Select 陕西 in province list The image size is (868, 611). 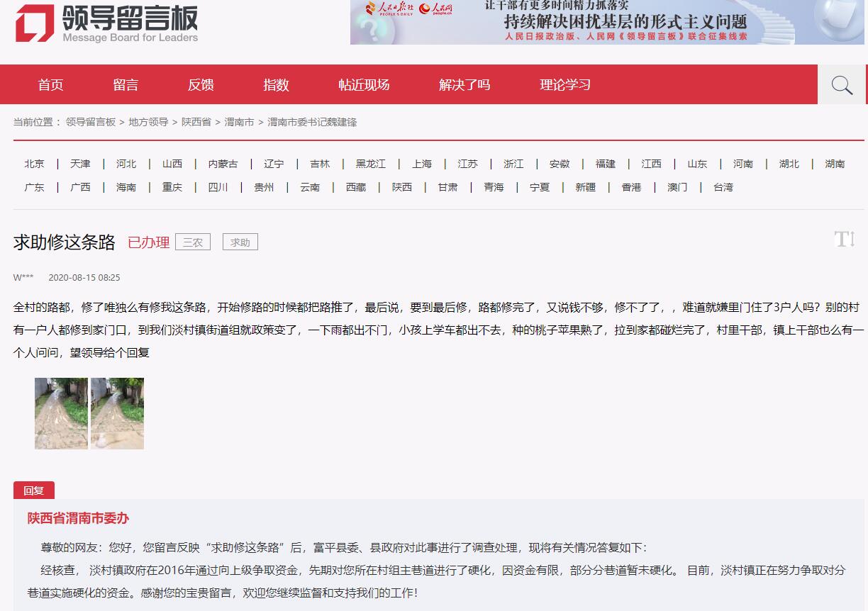[x=402, y=187]
